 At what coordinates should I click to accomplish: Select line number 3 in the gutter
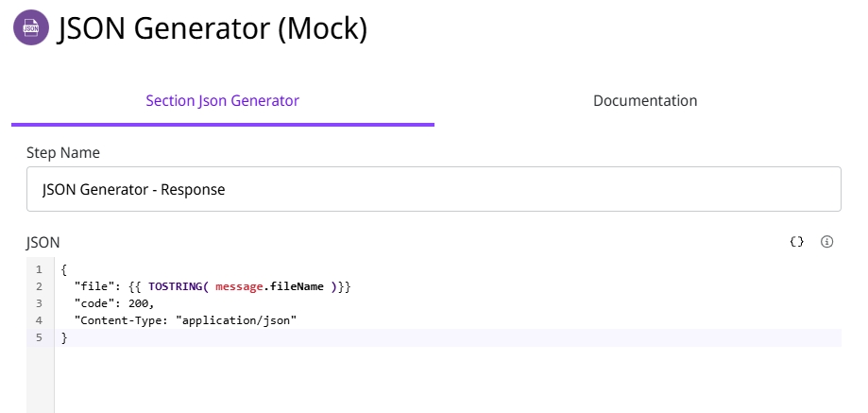tap(39, 303)
